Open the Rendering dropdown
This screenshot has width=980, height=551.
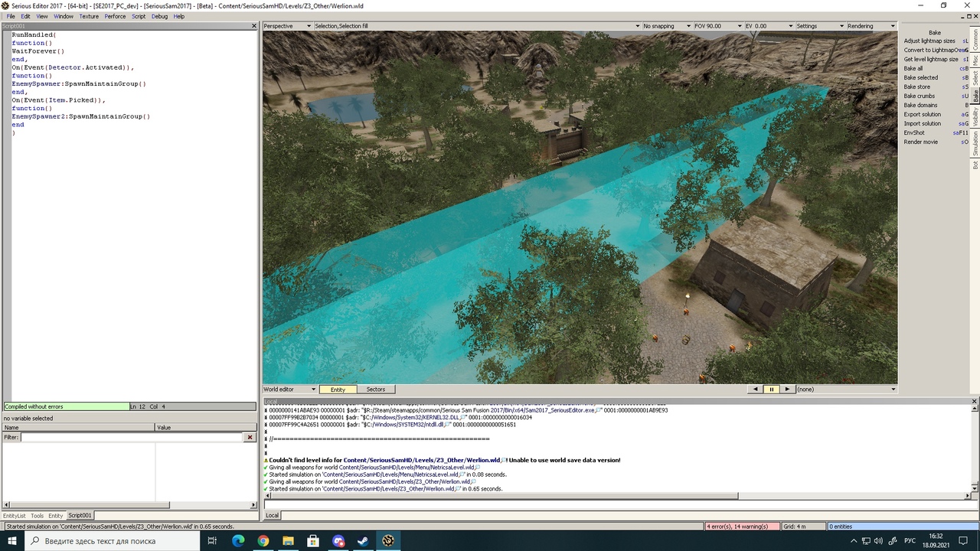tap(871, 26)
